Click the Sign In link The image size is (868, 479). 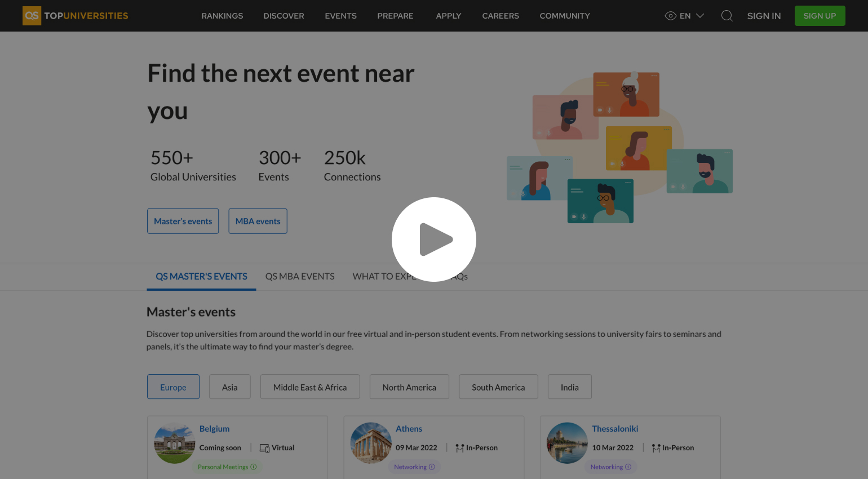[x=764, y=16]
